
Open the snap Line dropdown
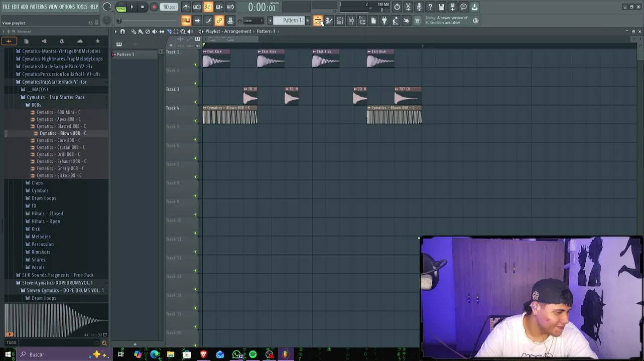[253, 21]
